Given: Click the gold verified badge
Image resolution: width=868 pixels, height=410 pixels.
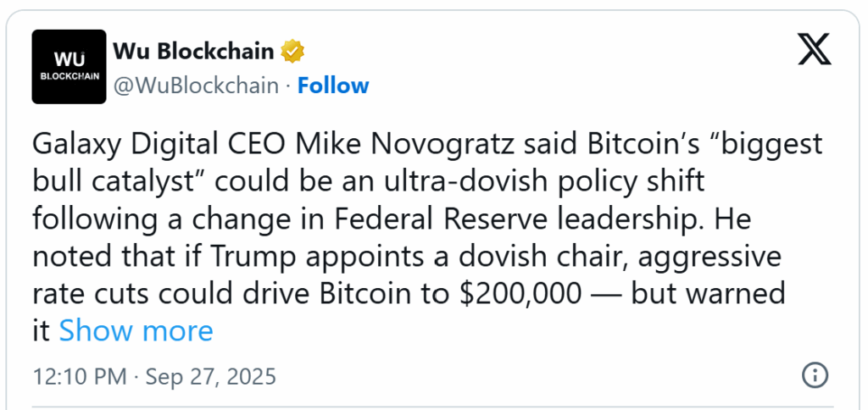Looking at the screenshot, I should 292,52.
